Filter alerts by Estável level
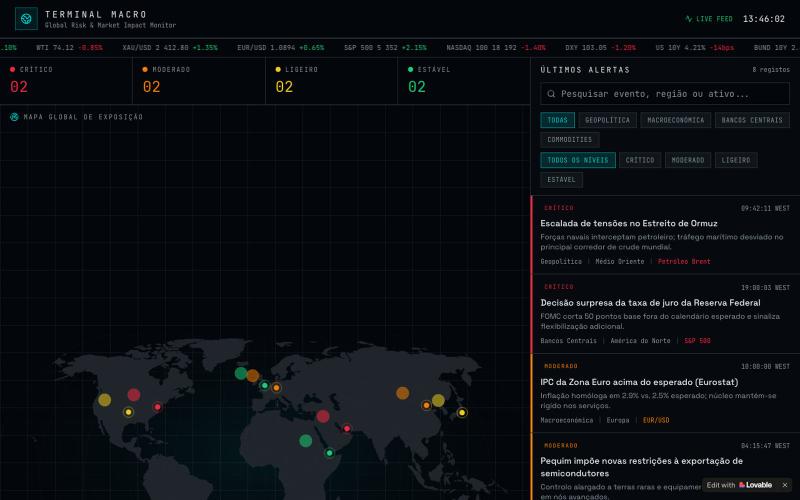Screen dimensions: 800x500 [561, 180]
